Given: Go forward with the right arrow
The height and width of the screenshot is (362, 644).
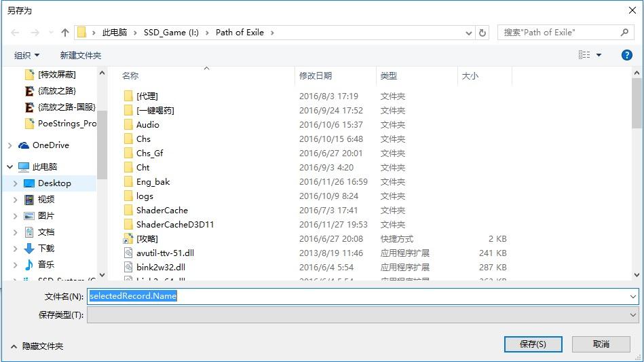Looking at the screenshot, I should click(x=35, y=33).
